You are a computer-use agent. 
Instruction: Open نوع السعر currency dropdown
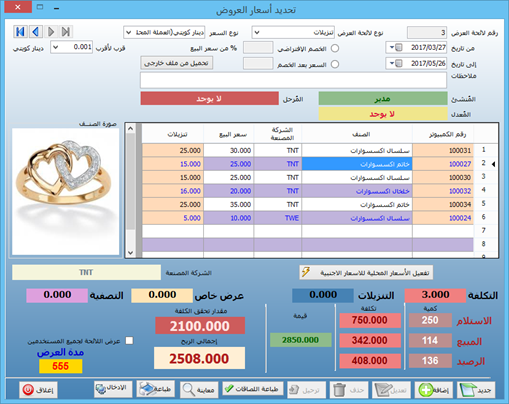(129, 33)
